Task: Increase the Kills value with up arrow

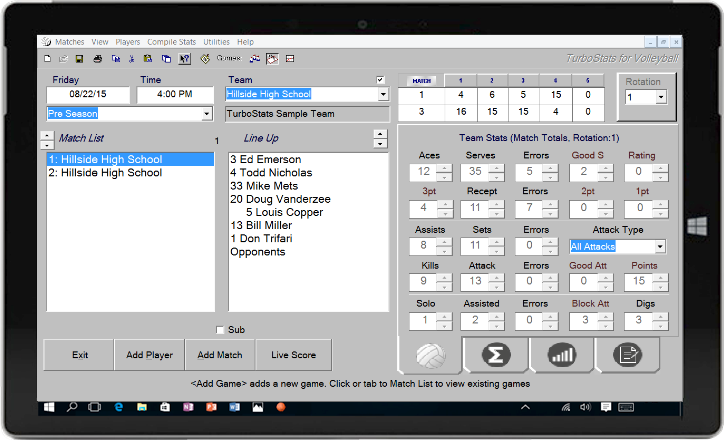Action: [444, 277]
